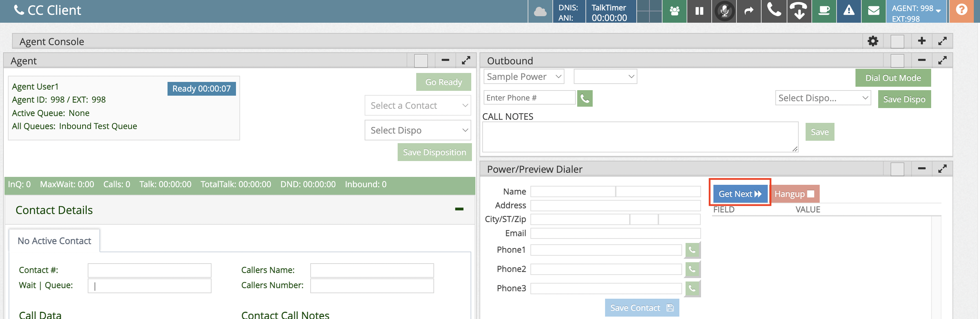Toggle the checkbox in Outbound panel header
The height and width of the screenshot is (319, 980).
point(897,61)
